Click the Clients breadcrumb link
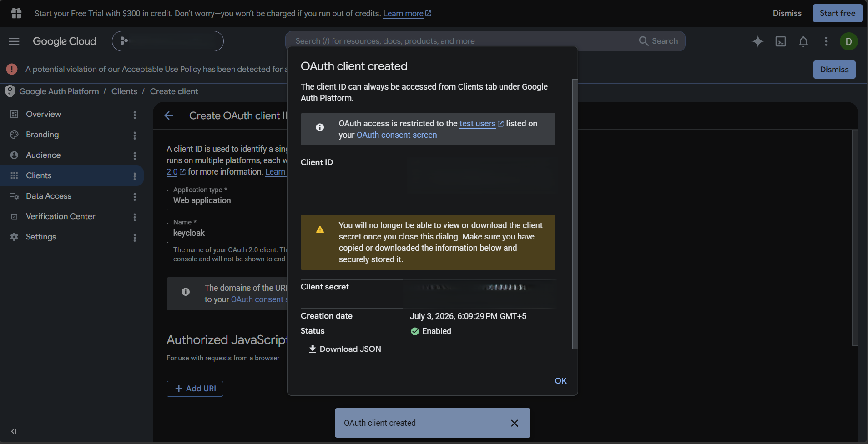Screen dimensions: 868x444 pos(124,91)
